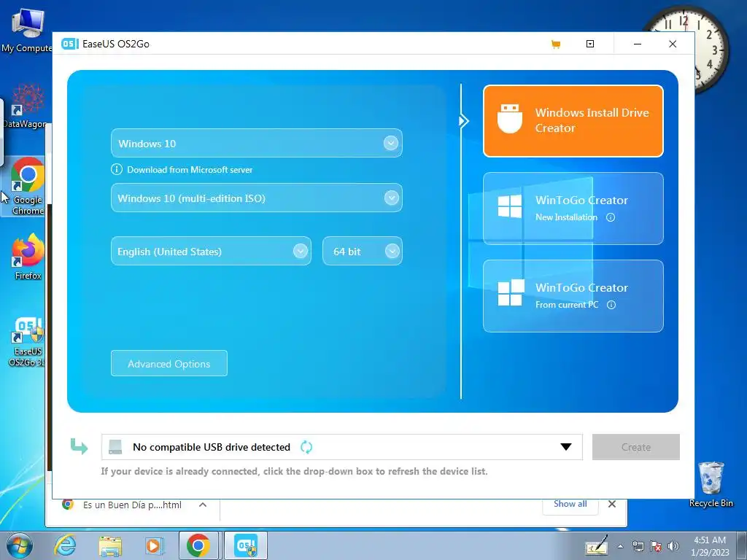Select Recycle Bin desktop icon
This screenshot has height=560, width=747.
(x=711, y=484)
